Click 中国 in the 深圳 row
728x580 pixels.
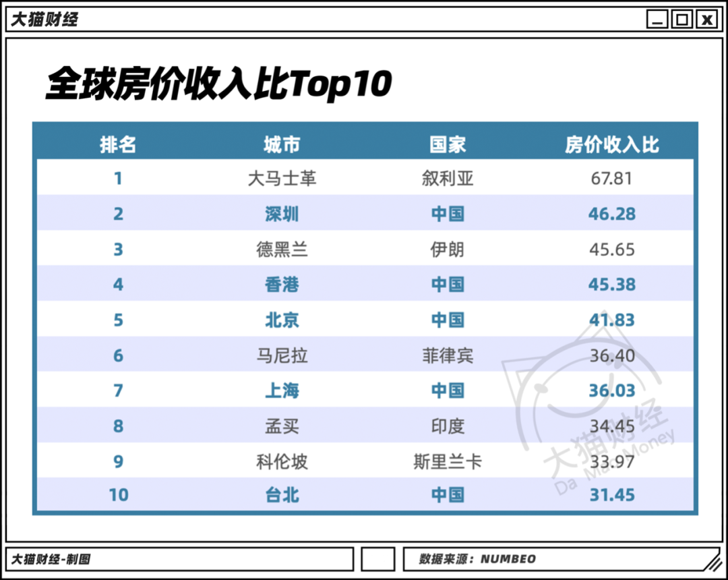click(x=448, y=214)
